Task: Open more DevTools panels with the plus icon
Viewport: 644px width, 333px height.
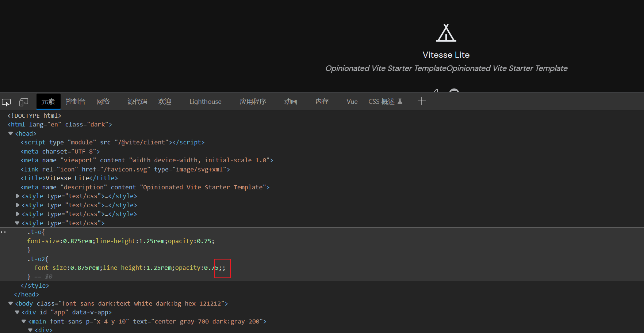Action: click(422, 101)
